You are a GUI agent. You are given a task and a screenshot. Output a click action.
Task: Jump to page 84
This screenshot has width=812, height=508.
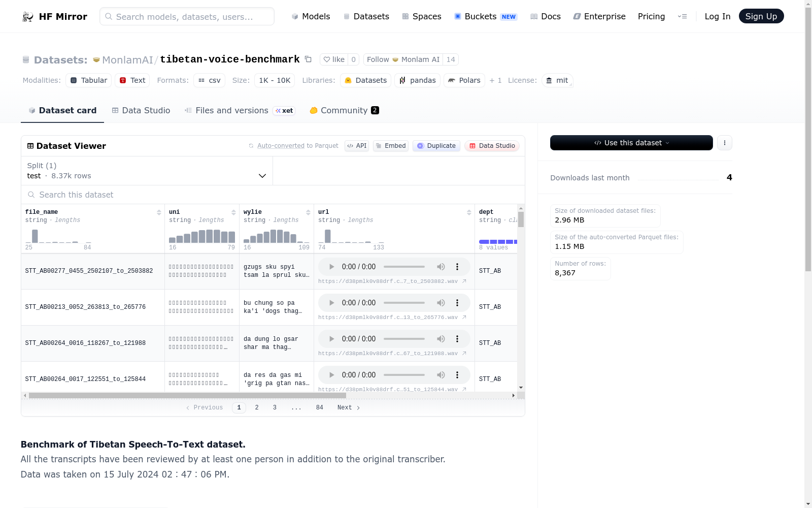pyautogui.click(x=320, y=407)
